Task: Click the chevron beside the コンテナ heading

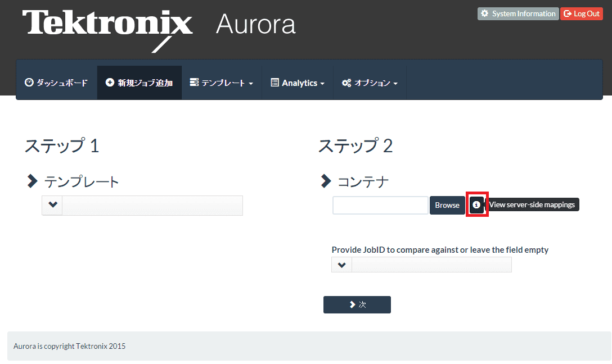Action: point(326,181)
